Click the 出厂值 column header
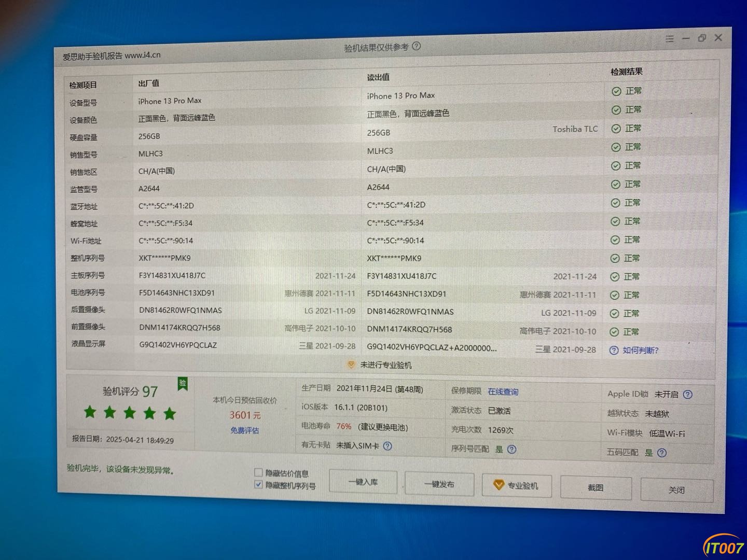This screenshot has width=747, height=560. click(x=149, y=83)
